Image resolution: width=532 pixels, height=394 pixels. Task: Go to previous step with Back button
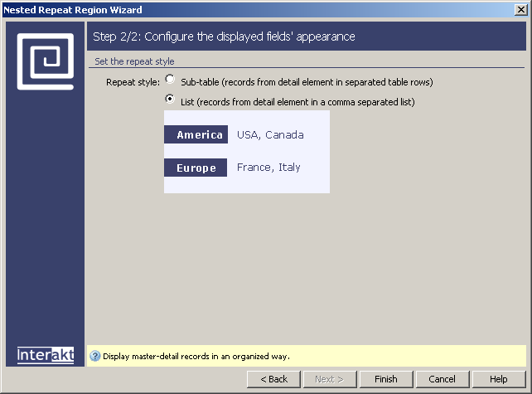coord(274,379)
